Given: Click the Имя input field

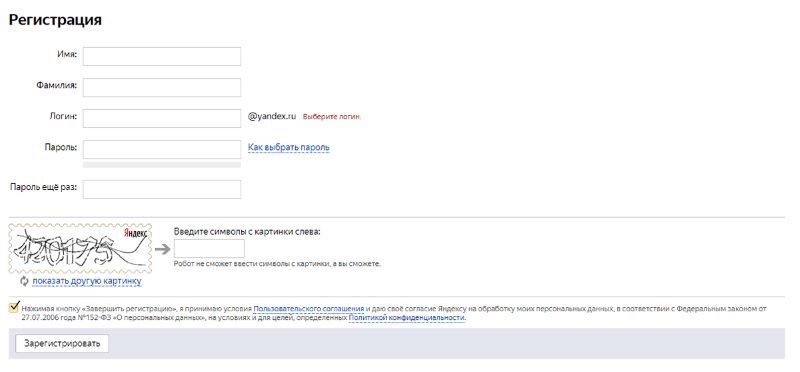Looking at the screenshot, I should pos(162,56).
